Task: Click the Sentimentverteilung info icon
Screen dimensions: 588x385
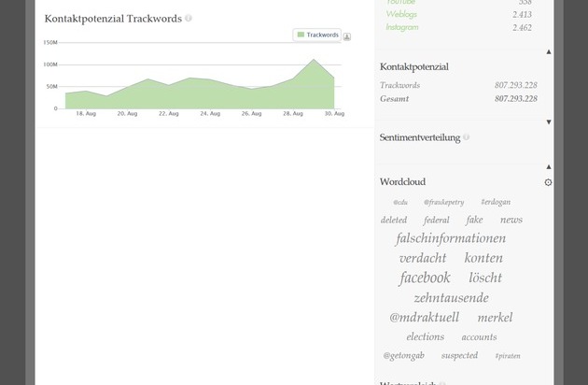Action: pyautogui.click(x=466, y=137)
